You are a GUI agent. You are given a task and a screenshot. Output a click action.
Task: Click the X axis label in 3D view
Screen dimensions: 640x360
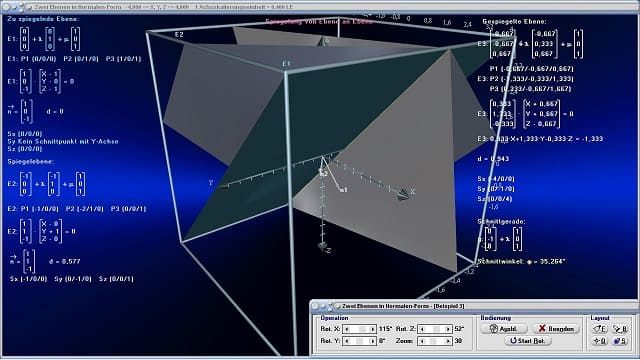coord(413,191)
